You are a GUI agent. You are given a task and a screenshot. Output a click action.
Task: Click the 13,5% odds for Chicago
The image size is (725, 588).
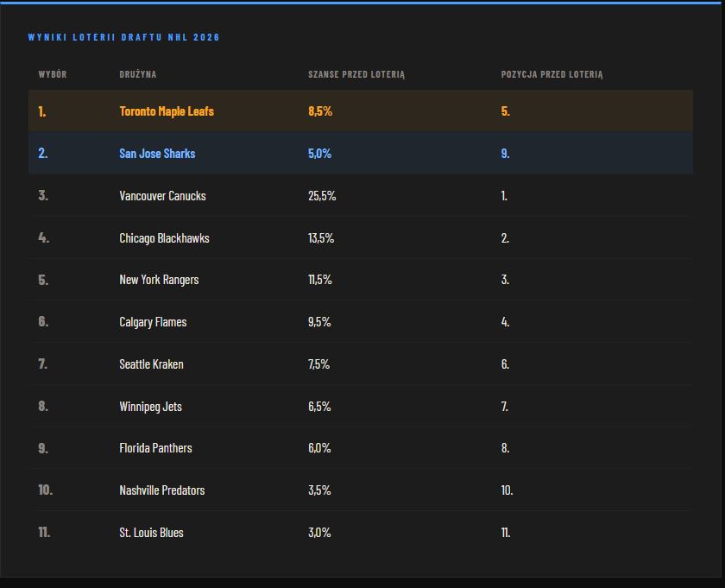click(x=321, y=237)
